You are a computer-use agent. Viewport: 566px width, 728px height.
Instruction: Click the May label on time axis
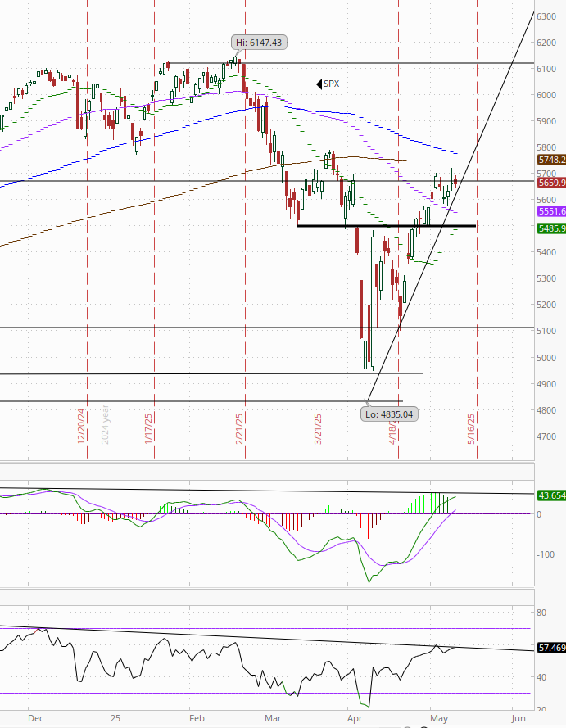click(439, 718)
